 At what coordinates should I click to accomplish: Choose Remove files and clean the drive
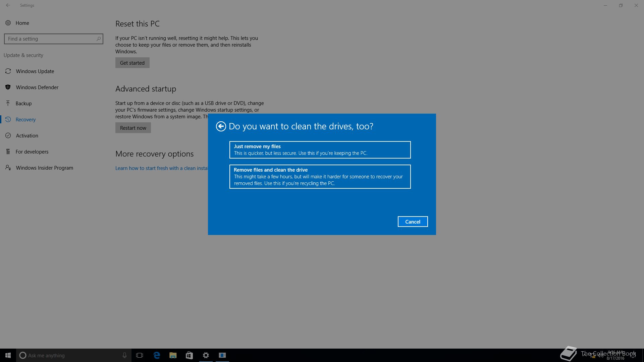click(320, 177)
